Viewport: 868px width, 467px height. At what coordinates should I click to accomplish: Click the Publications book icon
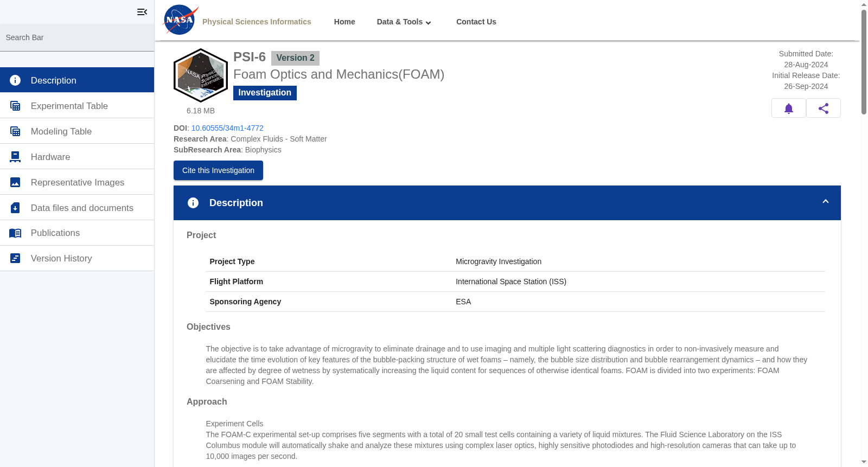pos(15,233)
